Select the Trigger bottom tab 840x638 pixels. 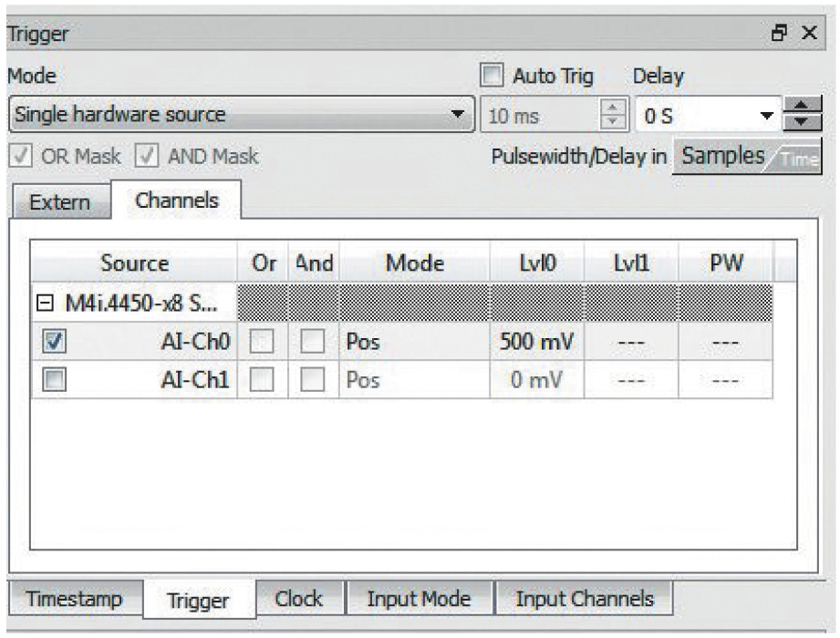(x=198, y=600)
